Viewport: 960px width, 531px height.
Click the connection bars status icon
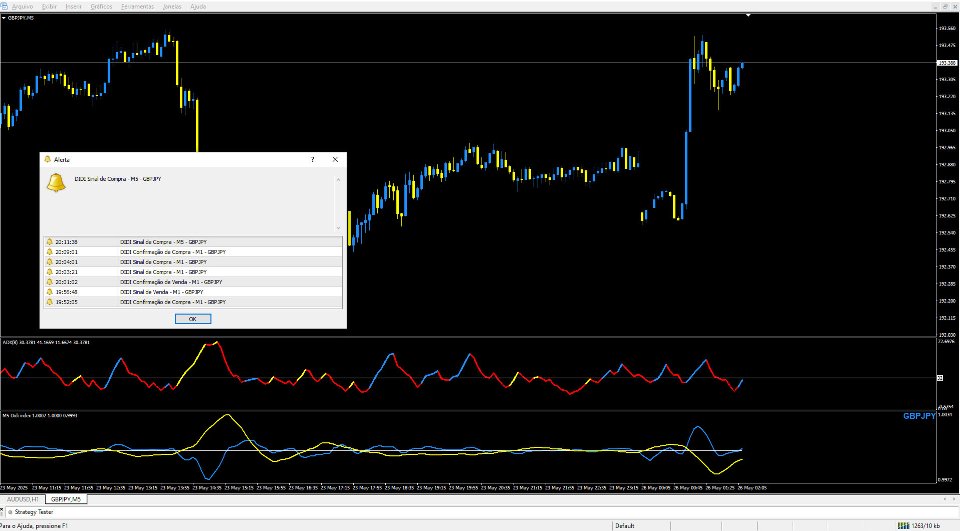pos(903,526)
